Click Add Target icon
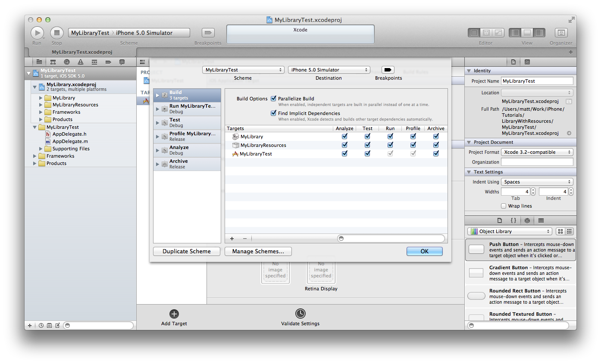The height and width of the screenshot is (364, 601). click(174, 314)
